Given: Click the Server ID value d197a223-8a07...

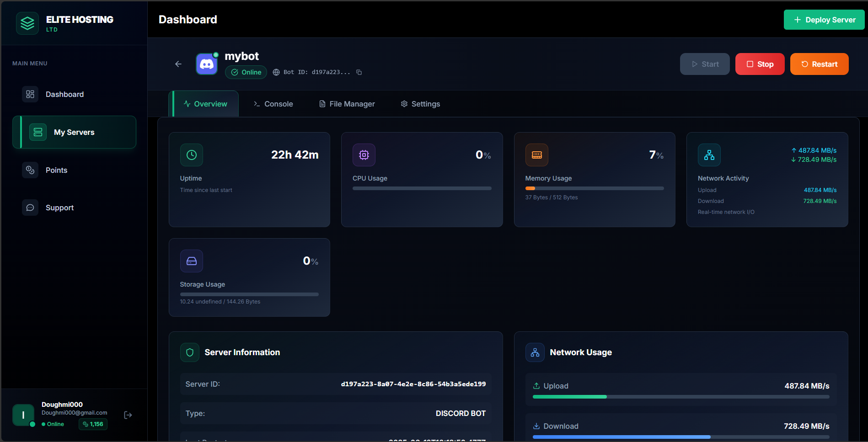Looking at the screenshot, I should [413, 384].
